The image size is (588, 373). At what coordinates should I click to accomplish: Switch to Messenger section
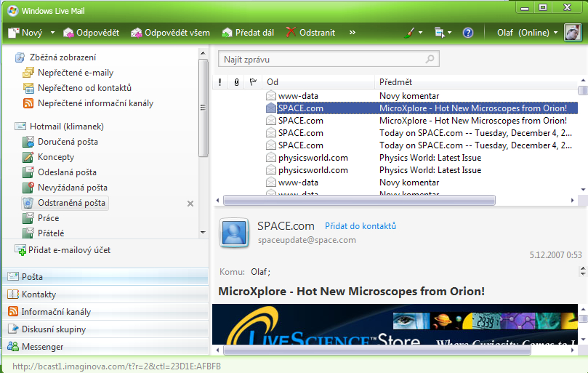coord(105,346)
